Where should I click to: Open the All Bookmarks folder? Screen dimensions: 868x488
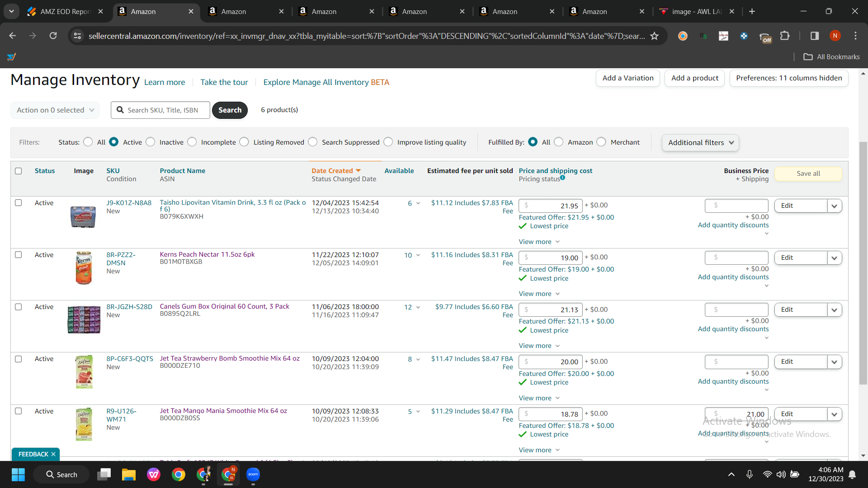tap(831, 57)
